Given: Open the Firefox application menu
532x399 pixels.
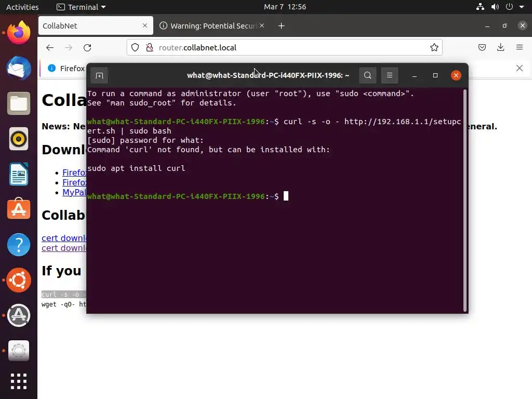Looking at the screenshot, I should pyautogui.click(x=520, y=47).
